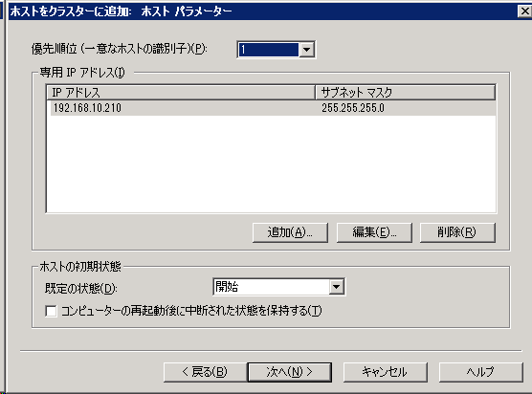Open help with the ヘルプ button
The height and width of the screenshot is (394, 532).
480,372
